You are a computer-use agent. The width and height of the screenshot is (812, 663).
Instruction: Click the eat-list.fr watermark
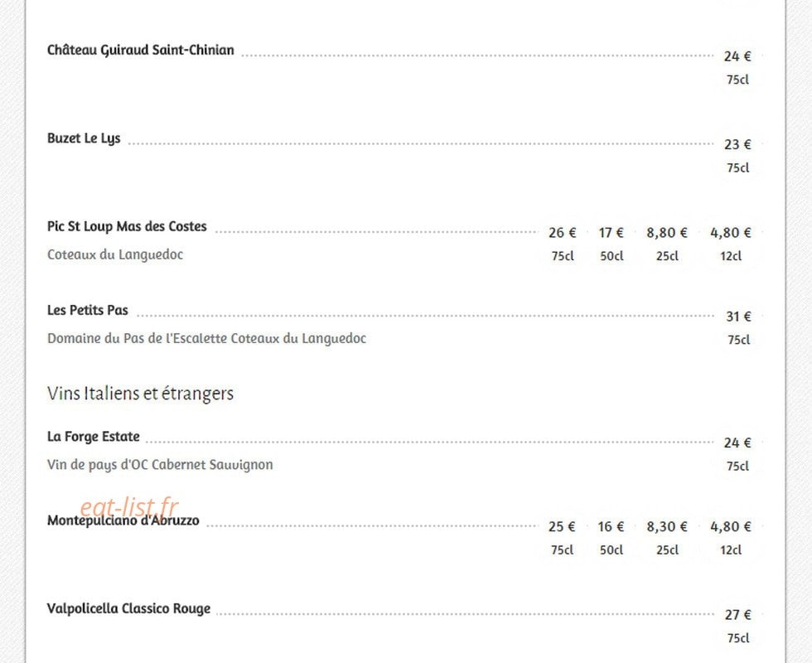pyautogui.click(x=128, y=506)
